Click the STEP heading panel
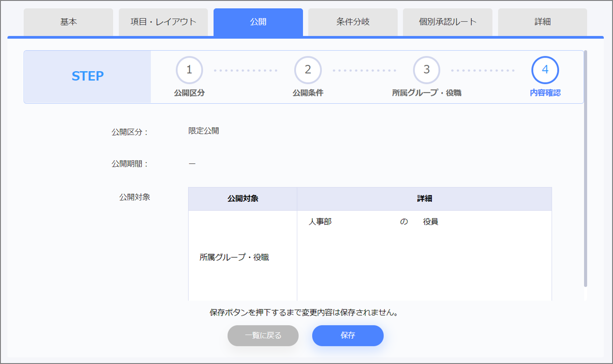Screen dimensions: 613x364 (88, 76)
